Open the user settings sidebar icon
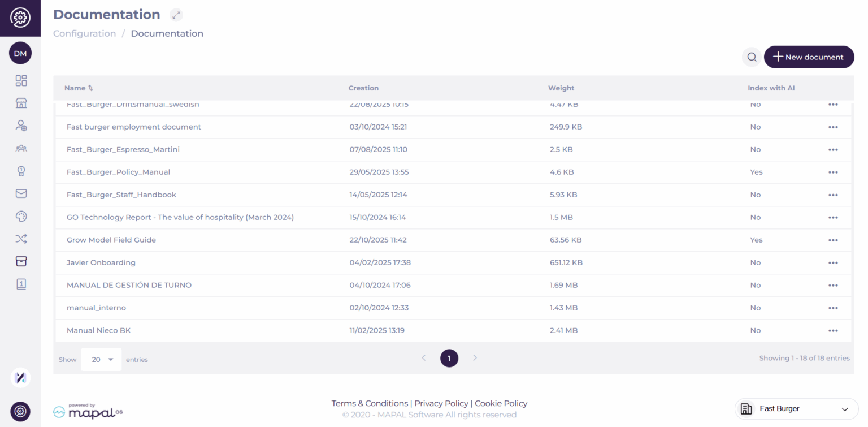 point(21,126)
